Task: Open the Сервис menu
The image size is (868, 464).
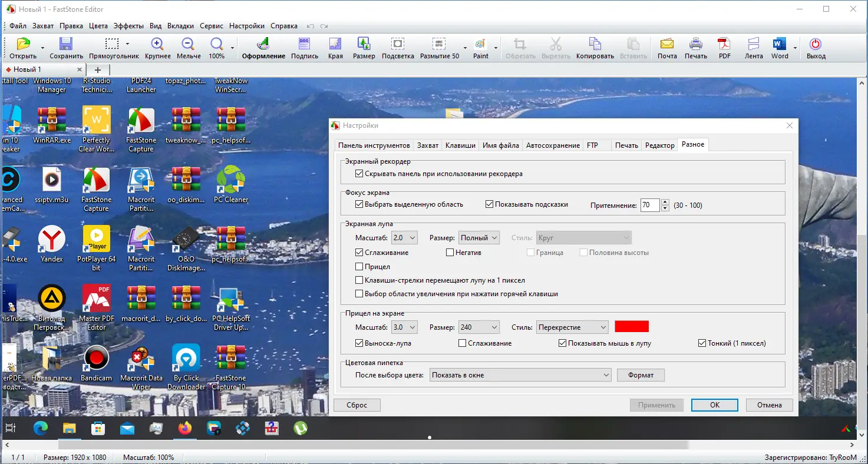Action: (212, 26)
